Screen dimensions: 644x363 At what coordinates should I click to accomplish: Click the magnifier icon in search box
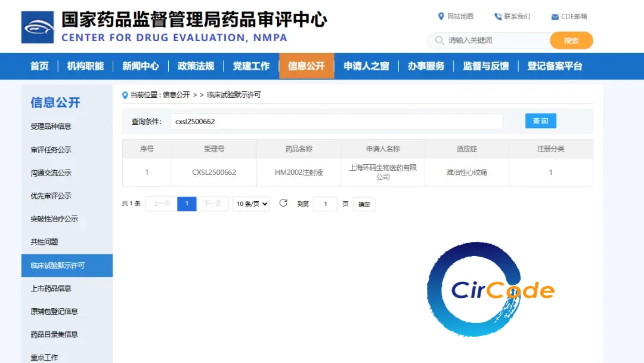439,41
